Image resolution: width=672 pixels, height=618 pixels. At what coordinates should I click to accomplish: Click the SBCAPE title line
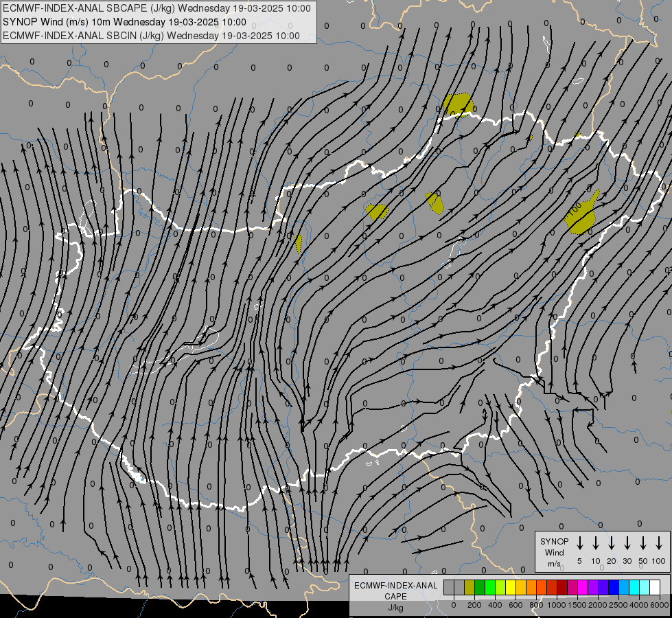(157, 8)
